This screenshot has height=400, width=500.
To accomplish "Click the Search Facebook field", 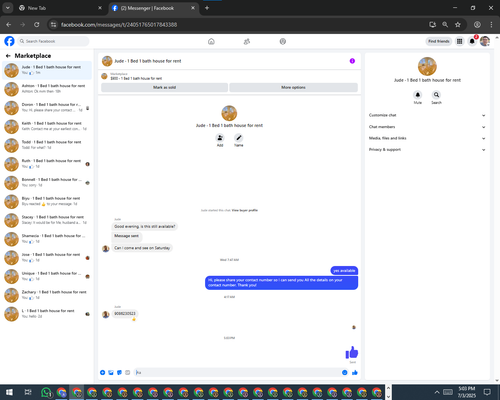I will pos(53,41).
